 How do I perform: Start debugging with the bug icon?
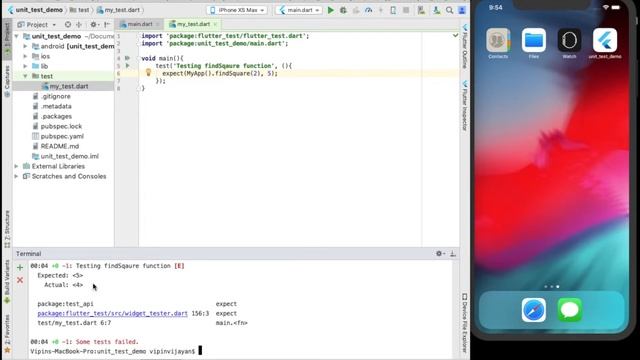point(343,10)
